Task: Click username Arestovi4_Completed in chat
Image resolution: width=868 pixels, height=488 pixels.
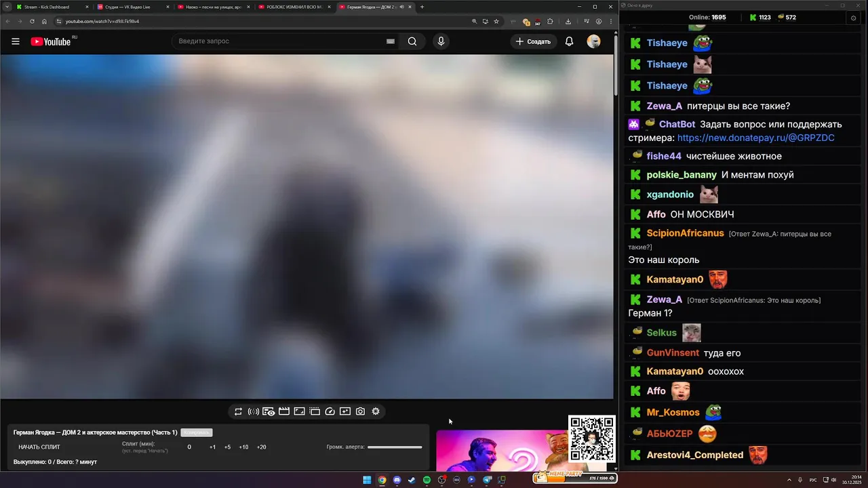Action: 695,455
